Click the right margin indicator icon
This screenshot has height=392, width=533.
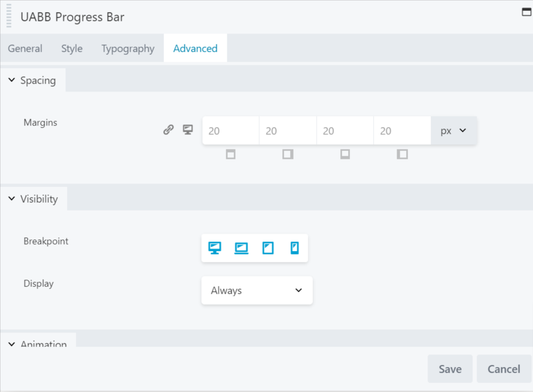[288, 154]
